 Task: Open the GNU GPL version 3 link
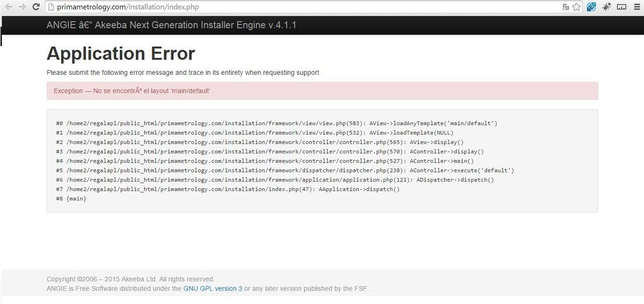pos(213,288)
